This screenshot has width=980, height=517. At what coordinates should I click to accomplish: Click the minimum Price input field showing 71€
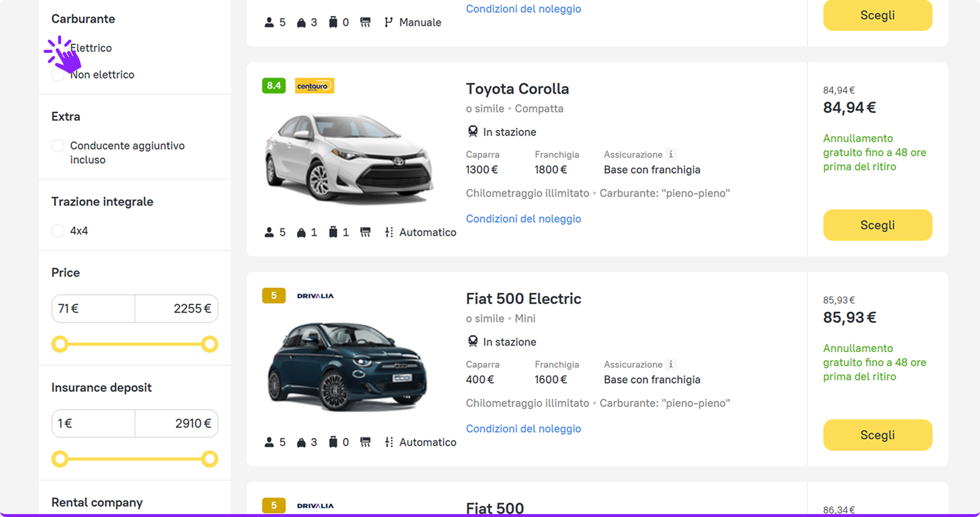[93, 309]
